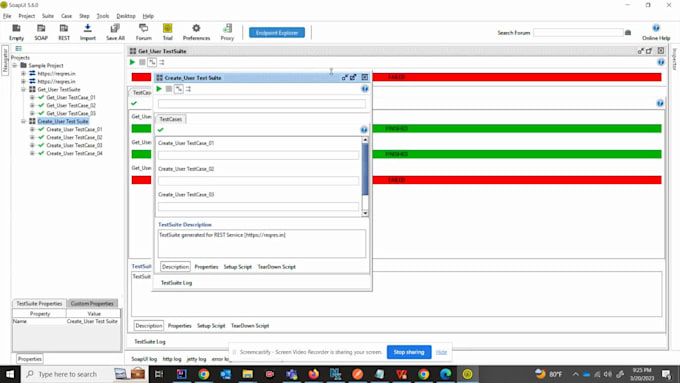
Task: Click the search forum submit icon
Action: (628, 33)
